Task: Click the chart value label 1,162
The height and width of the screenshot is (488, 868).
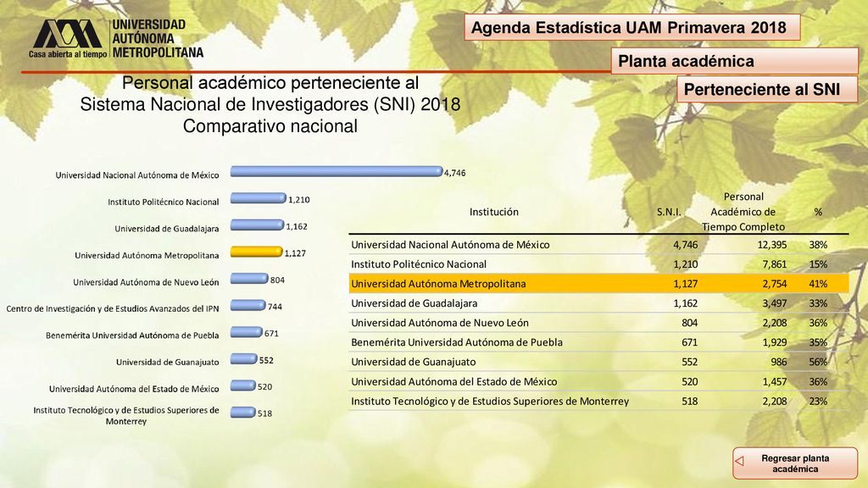Action: [297, 226]
